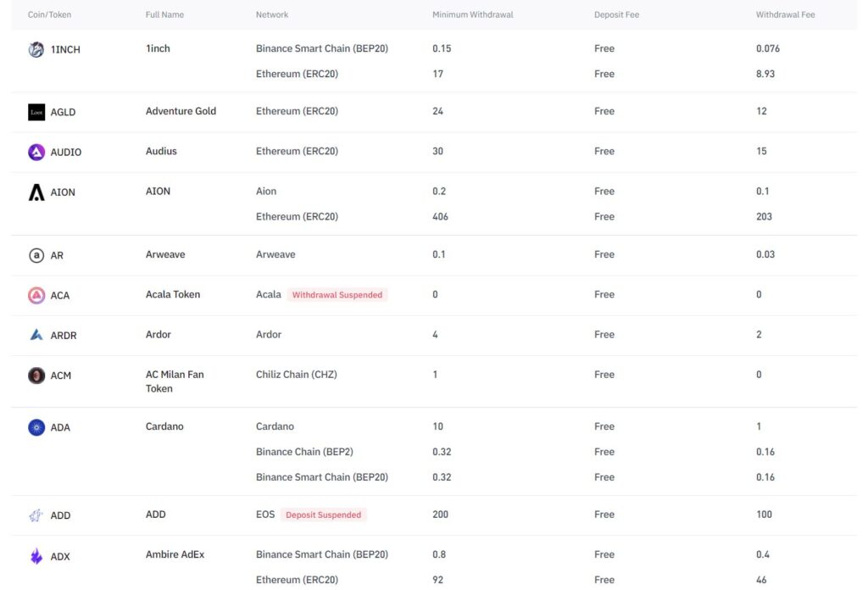Click the purple ADX flame icon

[36, 556]
